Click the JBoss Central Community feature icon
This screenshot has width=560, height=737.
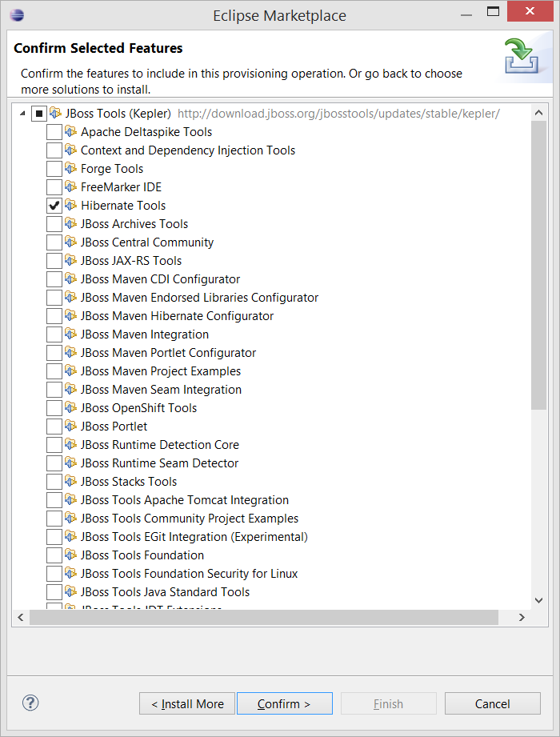click(x=70, y=242)
